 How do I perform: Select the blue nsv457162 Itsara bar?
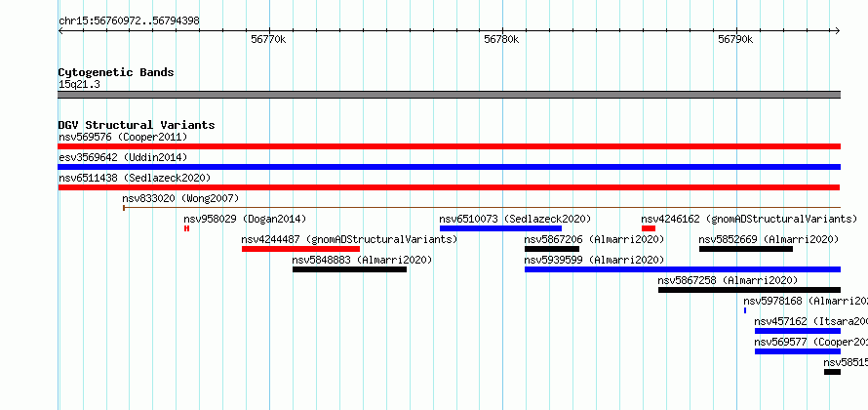pyautogui.click(x=798, y=331)
